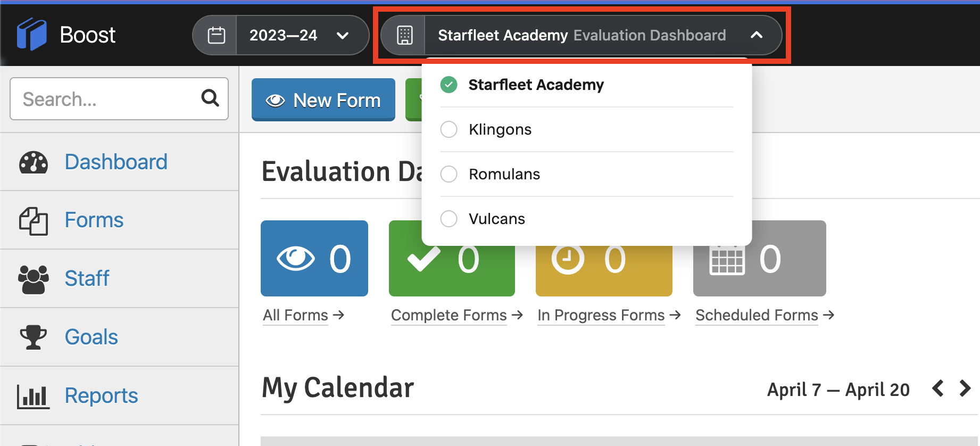Screen dimensions: 980x446
Task: Focus the Search input field
Action: pos(106,99)
